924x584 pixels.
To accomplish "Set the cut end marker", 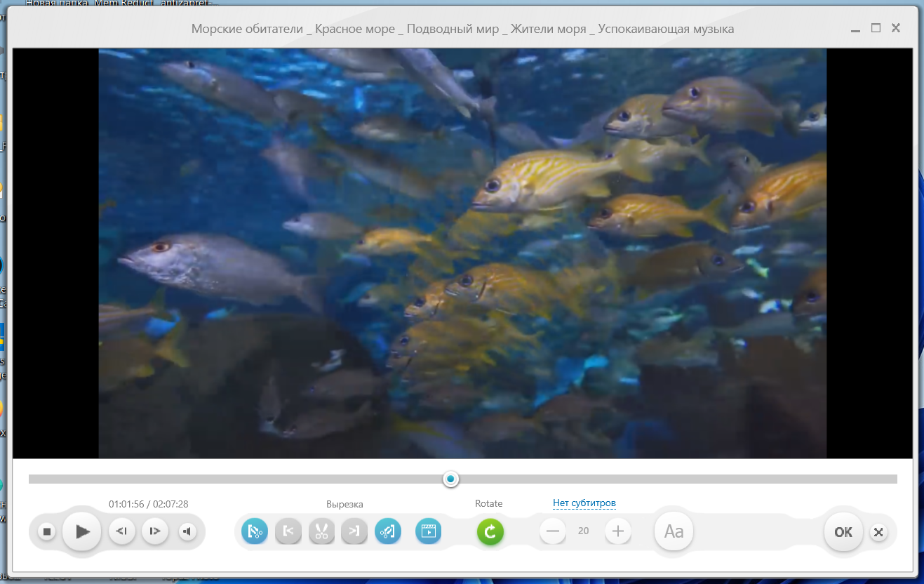I will pos(354,531).
